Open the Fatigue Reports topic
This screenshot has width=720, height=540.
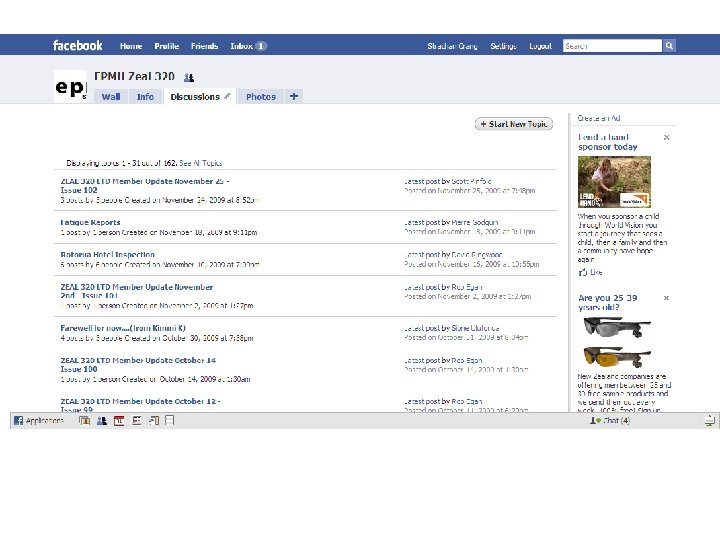click(90, 222)
